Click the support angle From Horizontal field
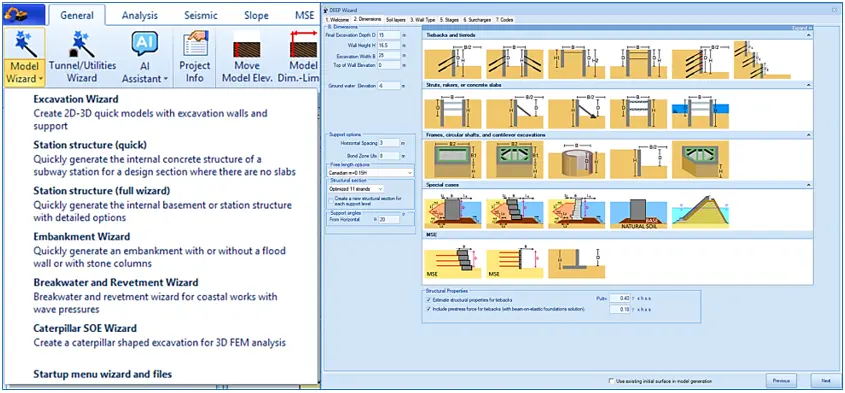The image size is (845, 393). (389, 219)
